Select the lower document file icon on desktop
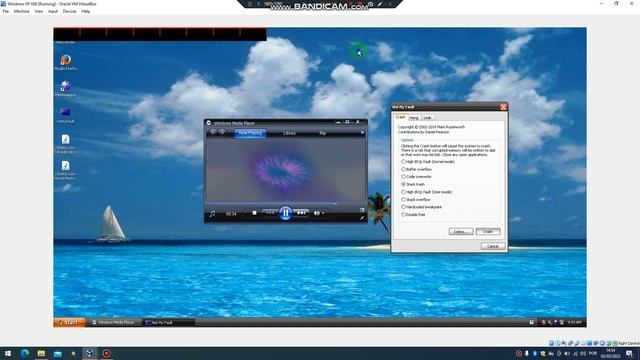 coord(65,170)
